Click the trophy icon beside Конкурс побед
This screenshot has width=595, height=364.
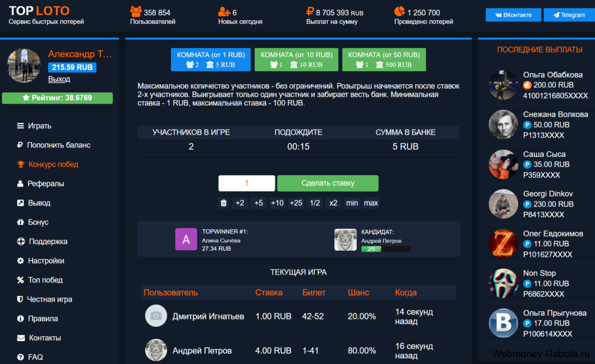21,164
